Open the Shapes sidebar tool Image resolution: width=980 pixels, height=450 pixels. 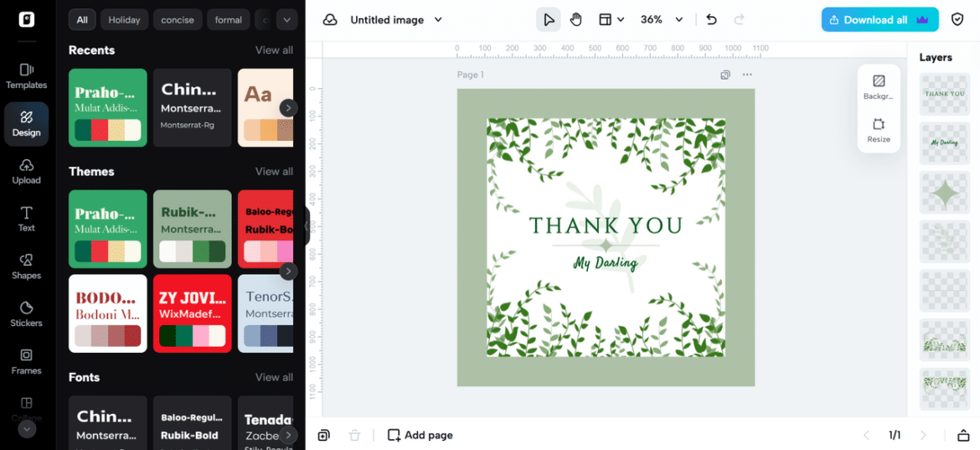[26, 266]
